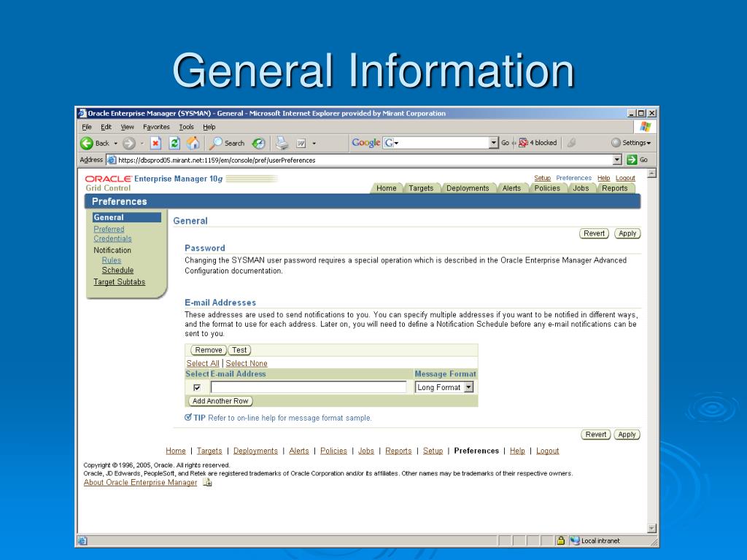Click the Internet Explorer title bar icon
Image resolution: width=747 pixels, height=560 pixels.
[x=82, y=113]
